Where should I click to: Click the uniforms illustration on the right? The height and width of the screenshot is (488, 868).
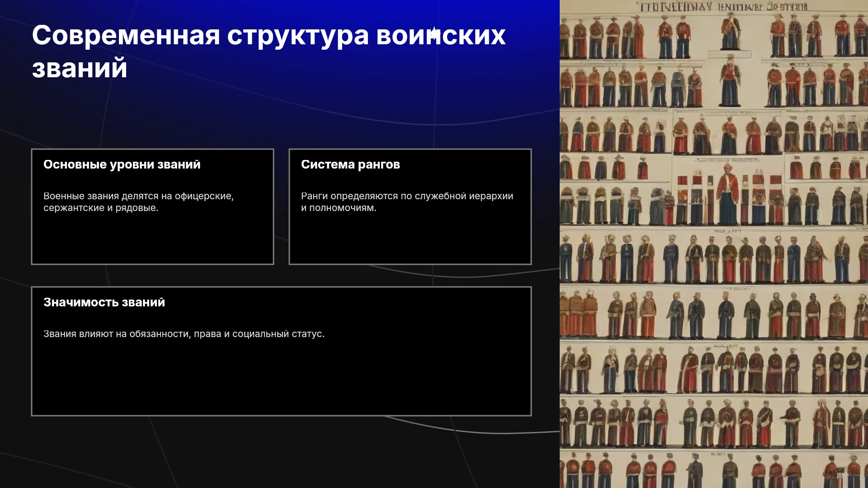point(714,244)
